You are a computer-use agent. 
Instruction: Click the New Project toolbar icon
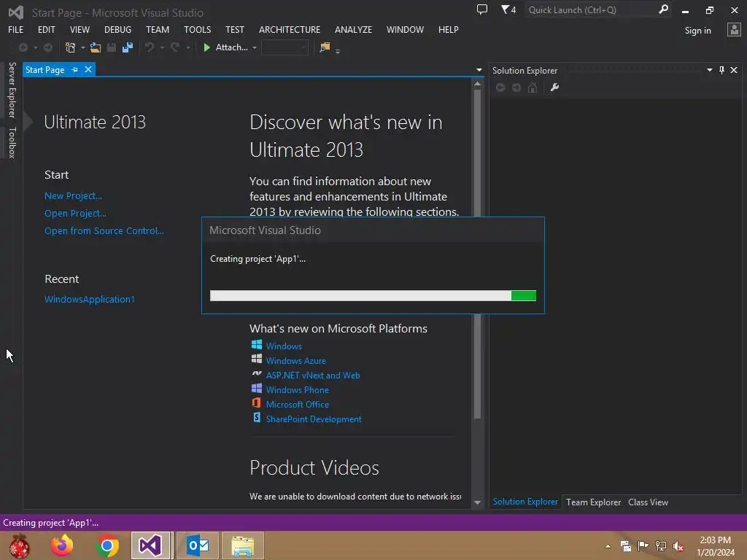(71, 47)
